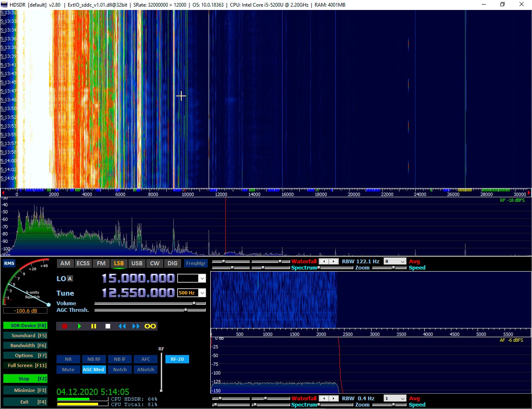Click right arrow next to RBW 0.4 Hz
The height and width of the screenshot is (409, 532).
(333, 399)
